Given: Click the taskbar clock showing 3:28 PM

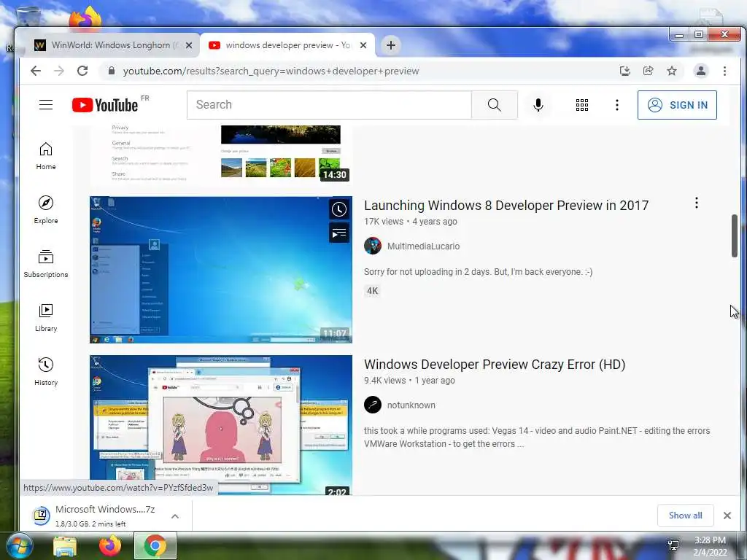Looking at the screenshot, I should 710,546.
